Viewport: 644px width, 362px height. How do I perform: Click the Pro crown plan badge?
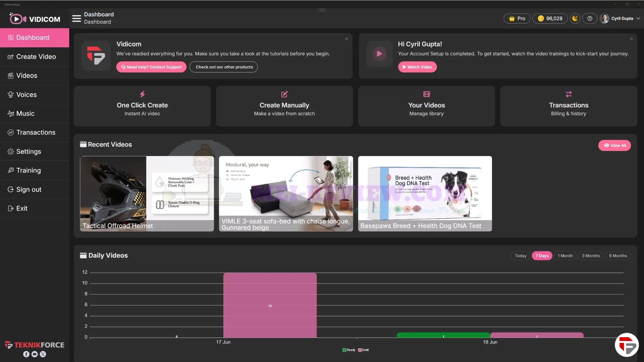point(517,18)
